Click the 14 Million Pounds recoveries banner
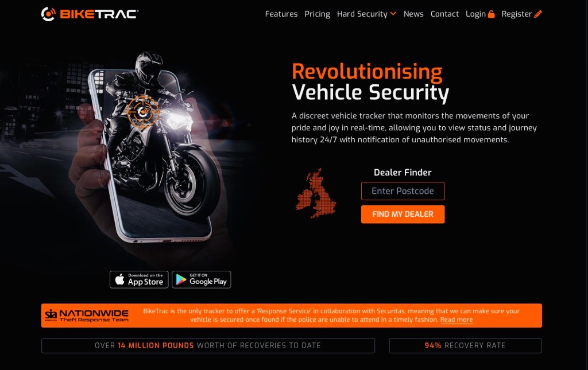The height and width of the screenshot is (370, 588). pos(208,346)
